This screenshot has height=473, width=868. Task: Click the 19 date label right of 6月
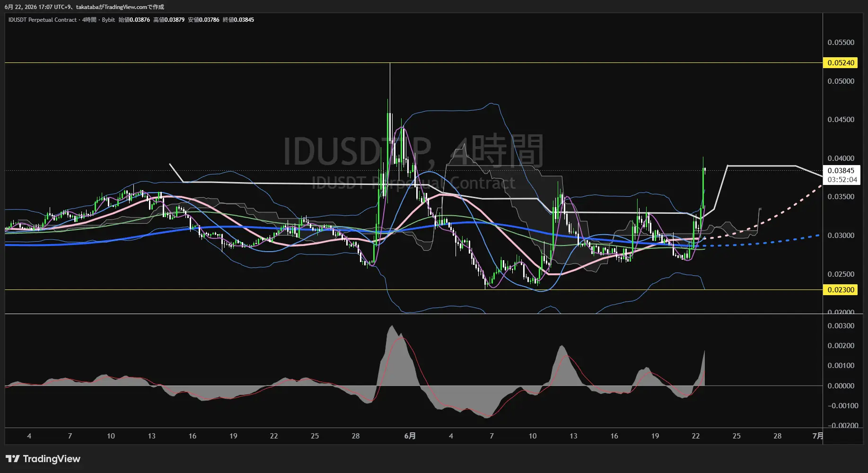coord(655,436)
